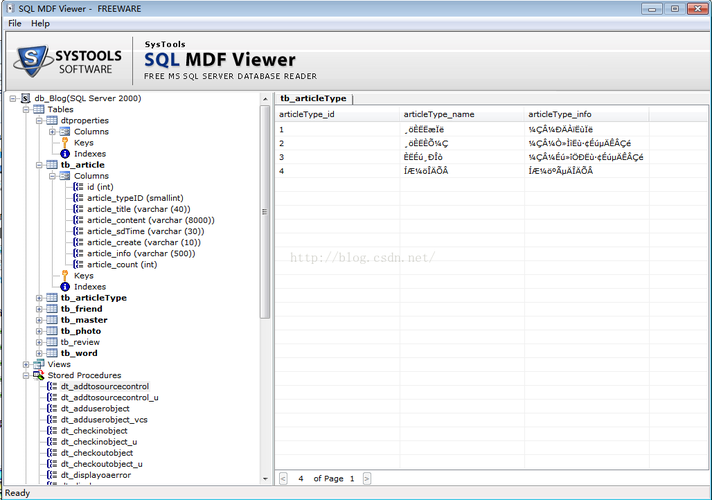This screenshot has height=500, width=712.
Task: Select dt_checkoutobject stored procedure
Action: tap(97, 453)
